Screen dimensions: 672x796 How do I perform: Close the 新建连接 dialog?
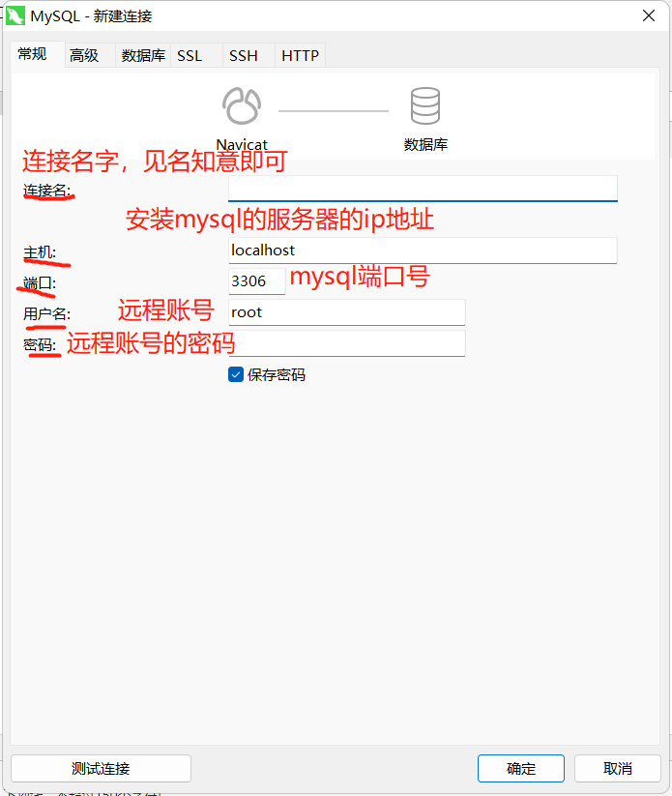click(649, 15)
